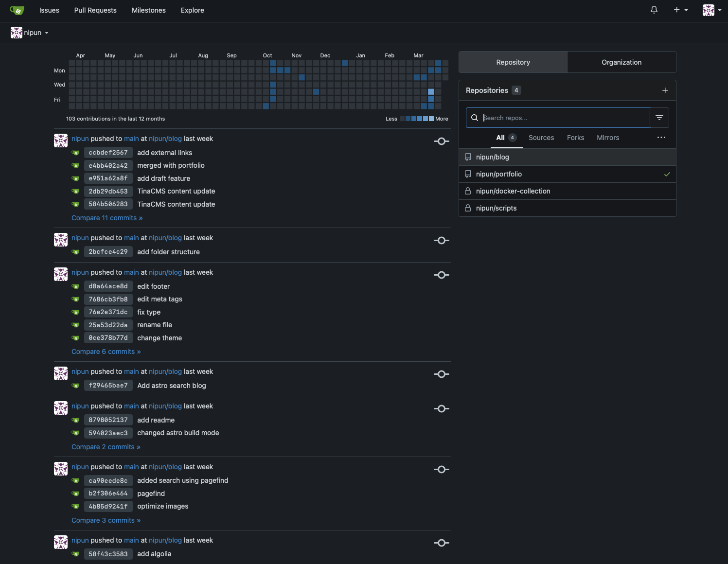Viewport: 728px width, 564px height.
Task: Switch to the Forks repository tab
Action: pyautogui.click(x=575, y=138)
